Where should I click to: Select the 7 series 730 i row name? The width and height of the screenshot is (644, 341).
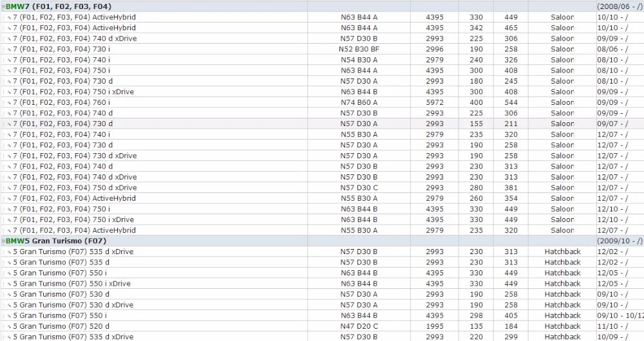(62, 50)
